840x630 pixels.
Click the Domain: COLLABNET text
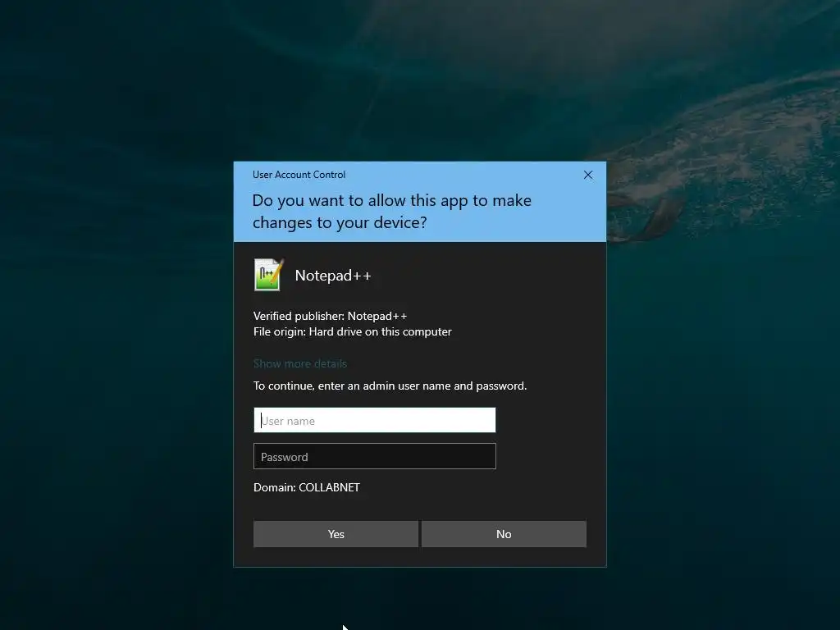coord(307,487)
